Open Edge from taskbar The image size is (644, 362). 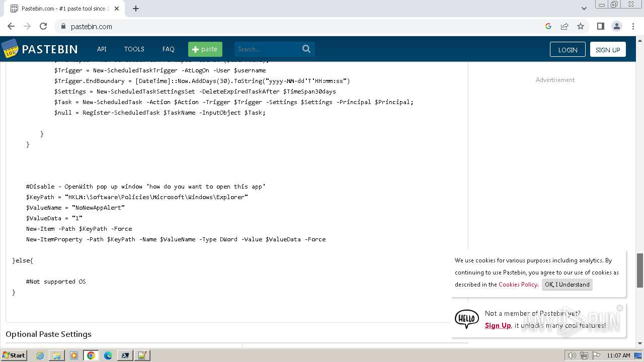point(108,355)
